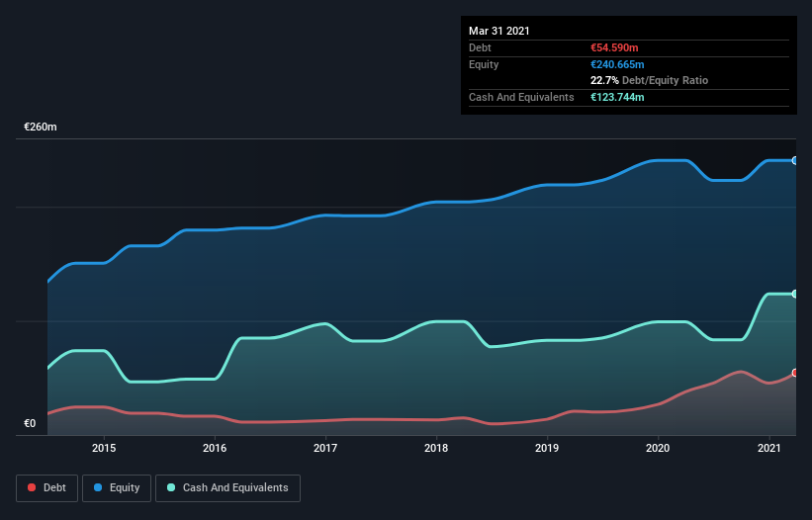This screenshot has height=520, width=812.
Task: Click the 2021 x-axis label
Action: point(769,448)
